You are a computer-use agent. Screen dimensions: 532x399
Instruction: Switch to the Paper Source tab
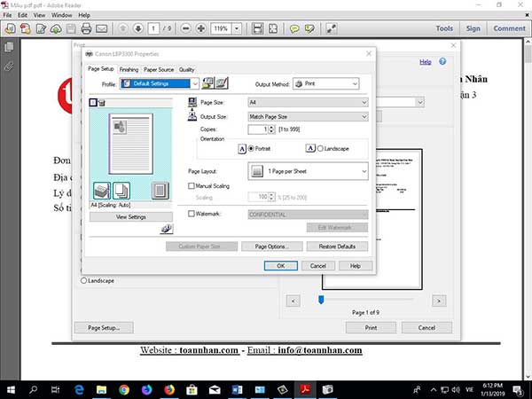pos(159,69)
